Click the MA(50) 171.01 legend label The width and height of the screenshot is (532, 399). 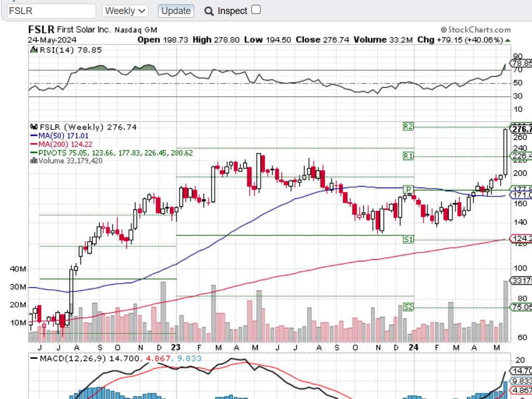[x=63, y=136]
